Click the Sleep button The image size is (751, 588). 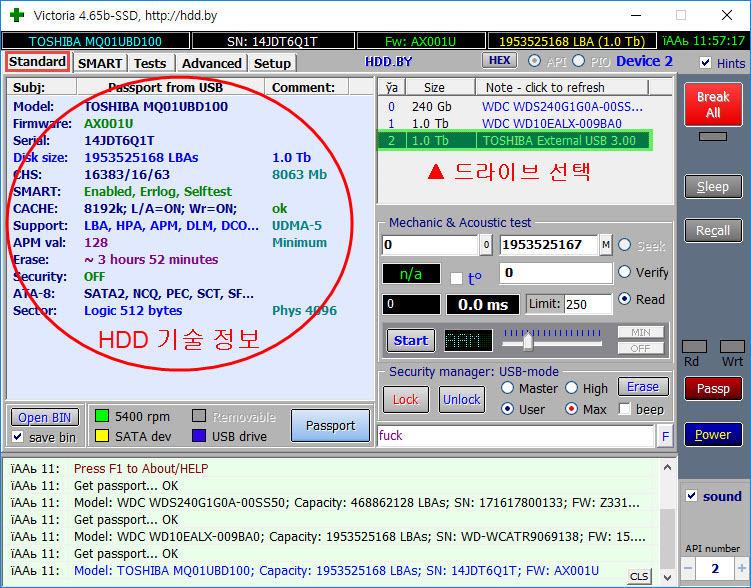(713, 187)
